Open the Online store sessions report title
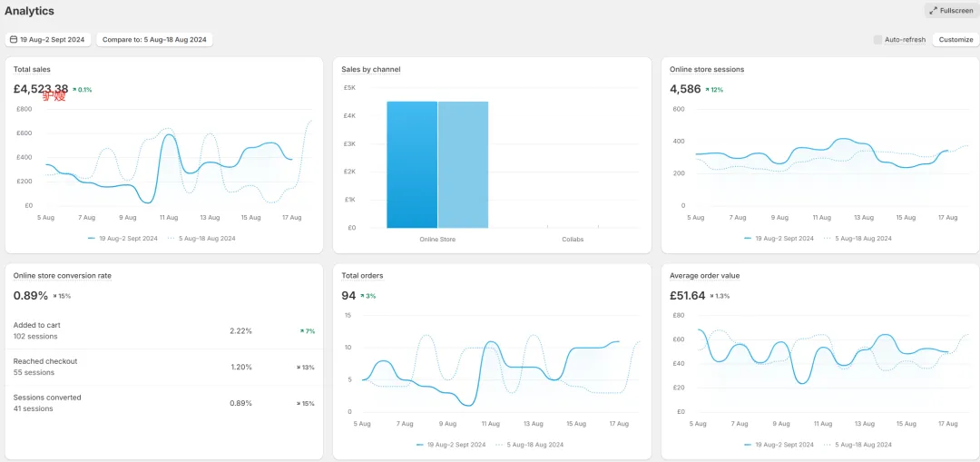The height and width of the screenshot is (462, 980). coord(707,69)
